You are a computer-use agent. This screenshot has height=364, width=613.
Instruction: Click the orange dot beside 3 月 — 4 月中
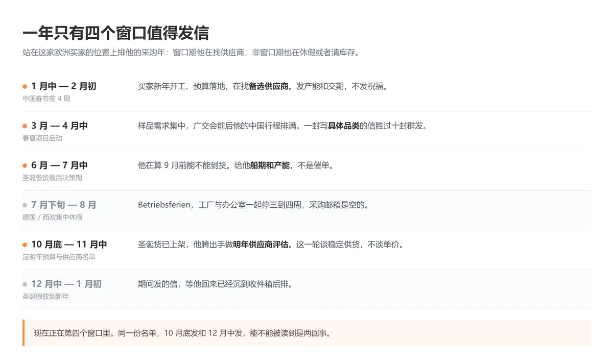pyautogui.click(x=25, y=126)
